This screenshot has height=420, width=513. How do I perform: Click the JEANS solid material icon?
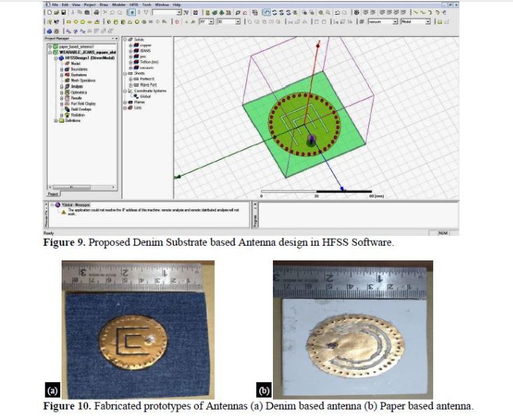click(x=136, y=50)
